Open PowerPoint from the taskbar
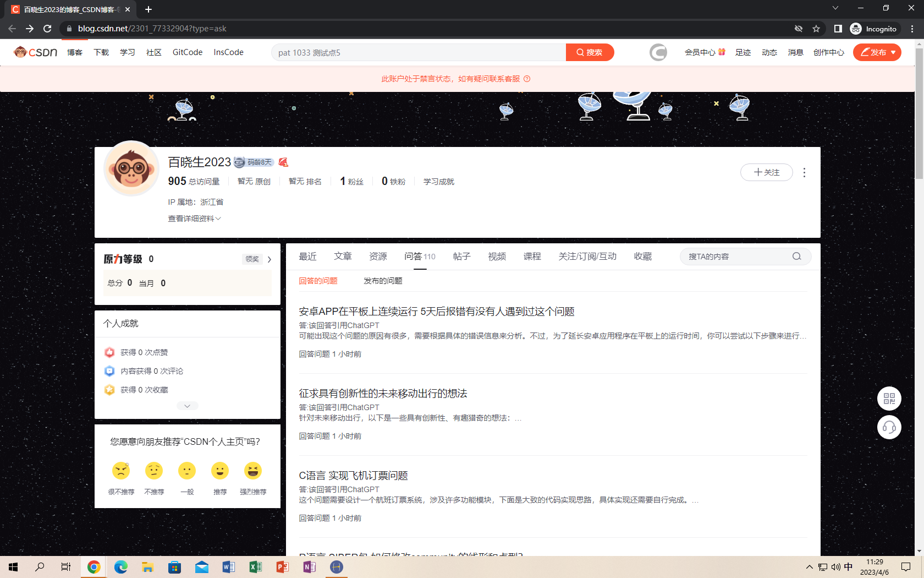Viewport: 924px width, 578px height. coord(282,567)
